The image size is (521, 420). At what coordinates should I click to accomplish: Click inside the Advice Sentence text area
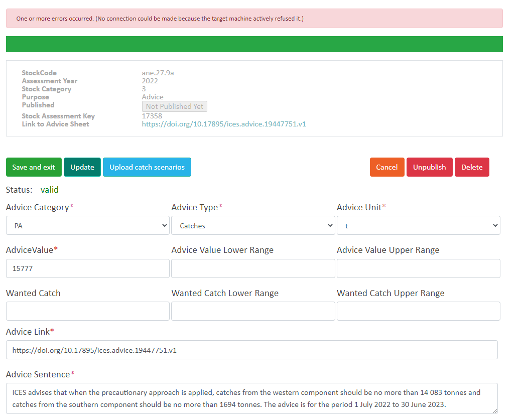pos(251,398)
